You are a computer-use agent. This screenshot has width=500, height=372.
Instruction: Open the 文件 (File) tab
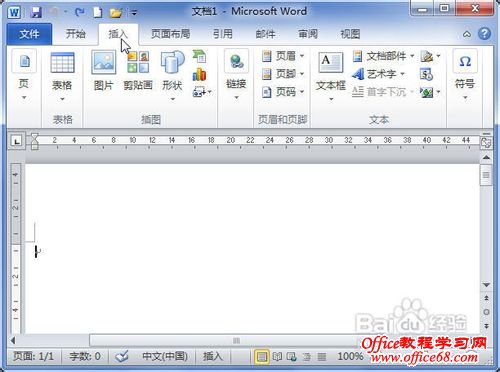pos(29,34)
